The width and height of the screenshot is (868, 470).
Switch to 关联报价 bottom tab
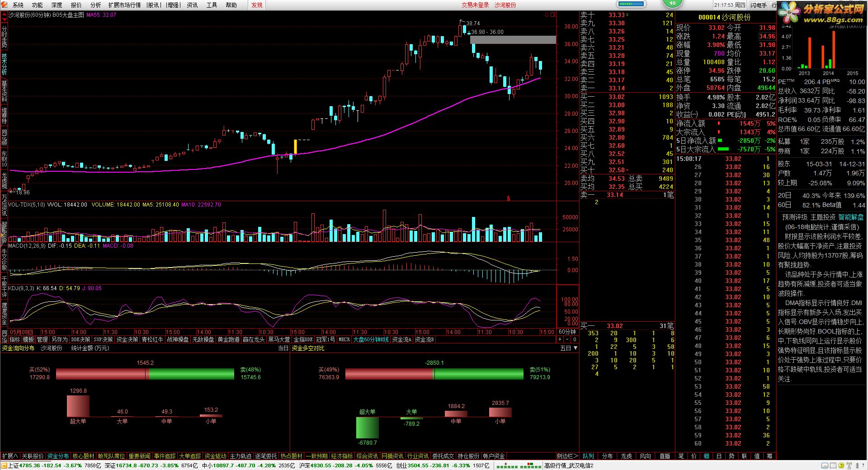click(x=33, y=456)
